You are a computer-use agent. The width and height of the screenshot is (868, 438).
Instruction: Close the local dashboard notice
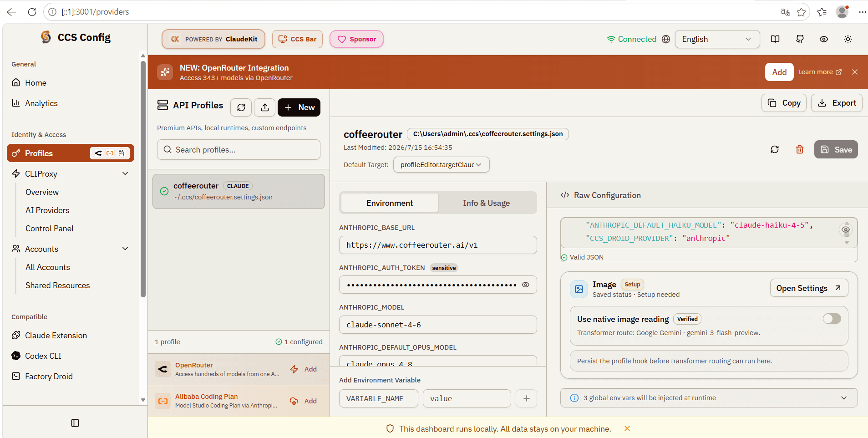[x=627, y=428]
